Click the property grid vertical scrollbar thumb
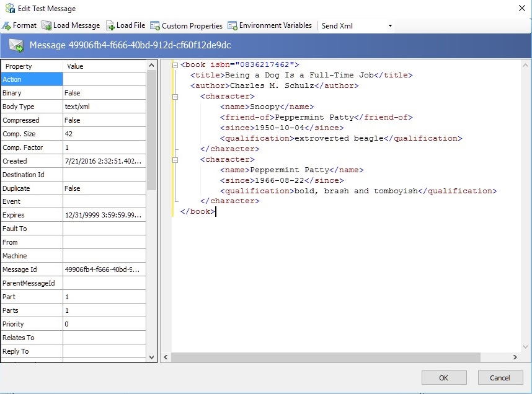532x394 pixels. (x=151, y=130)
